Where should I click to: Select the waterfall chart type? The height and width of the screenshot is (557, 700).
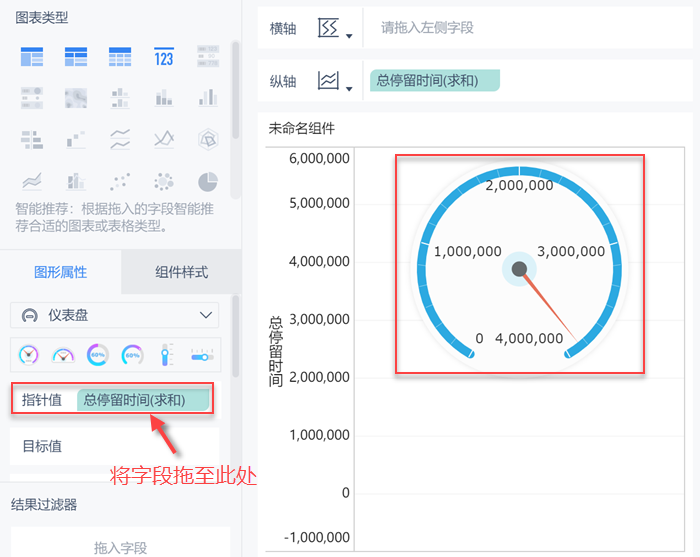76,140
